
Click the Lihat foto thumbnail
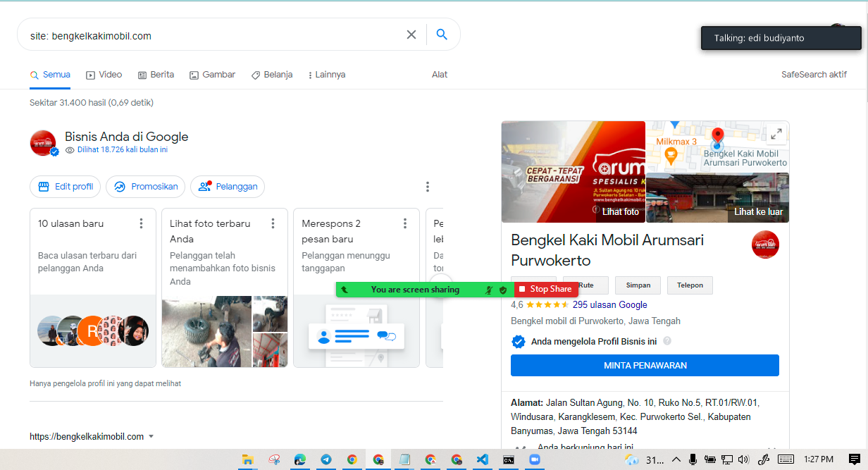573,172
